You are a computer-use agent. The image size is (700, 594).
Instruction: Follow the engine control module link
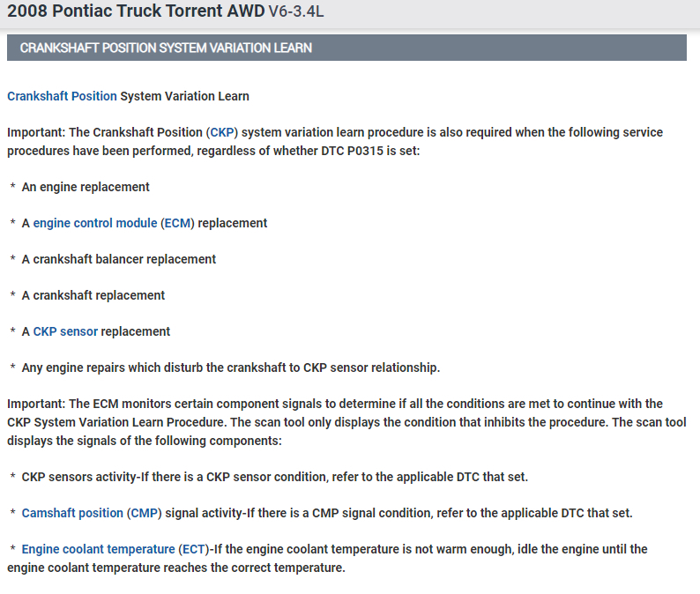tap(95, 223)
